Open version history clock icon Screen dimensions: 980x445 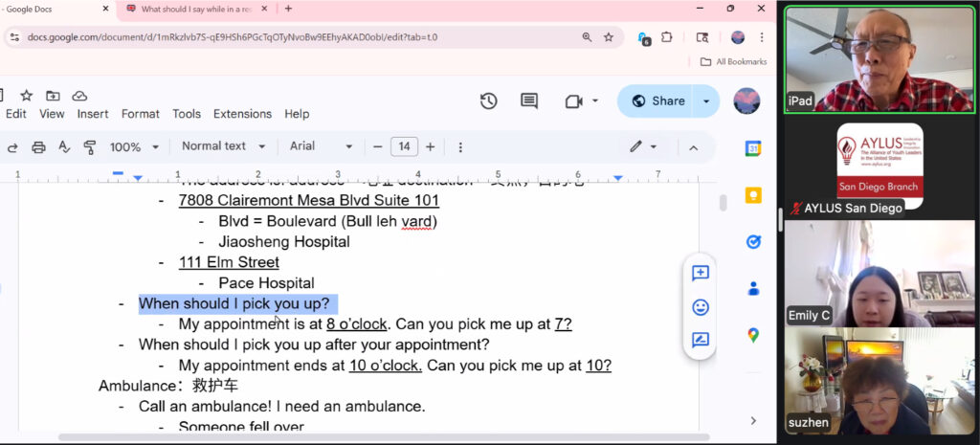pyautogui.click(x=488, y=101)
